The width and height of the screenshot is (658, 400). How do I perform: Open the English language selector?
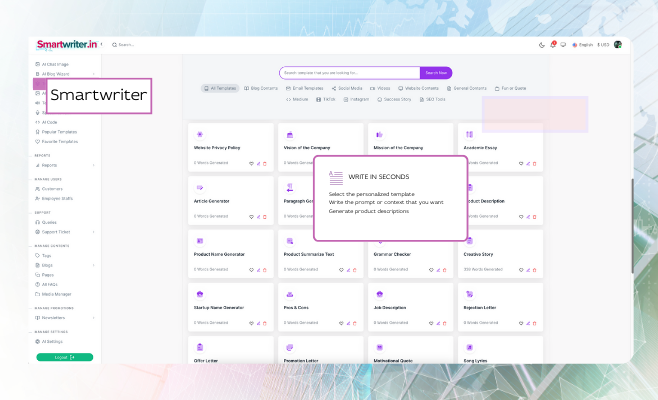click(x=582, y=45)
